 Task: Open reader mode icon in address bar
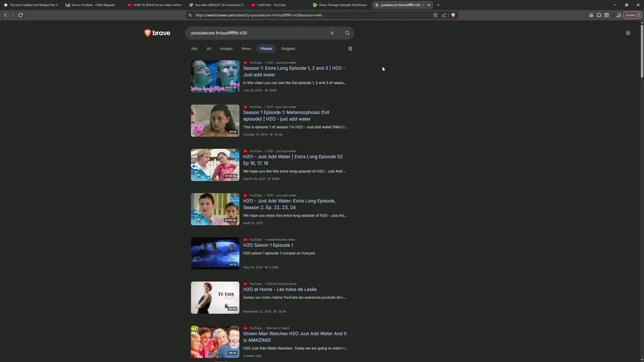435,15
